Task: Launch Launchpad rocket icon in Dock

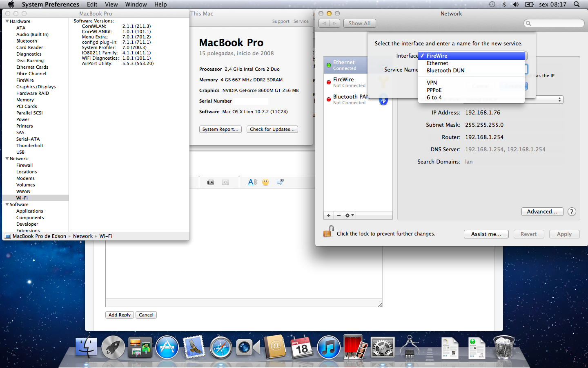Action: pos(113,348)
